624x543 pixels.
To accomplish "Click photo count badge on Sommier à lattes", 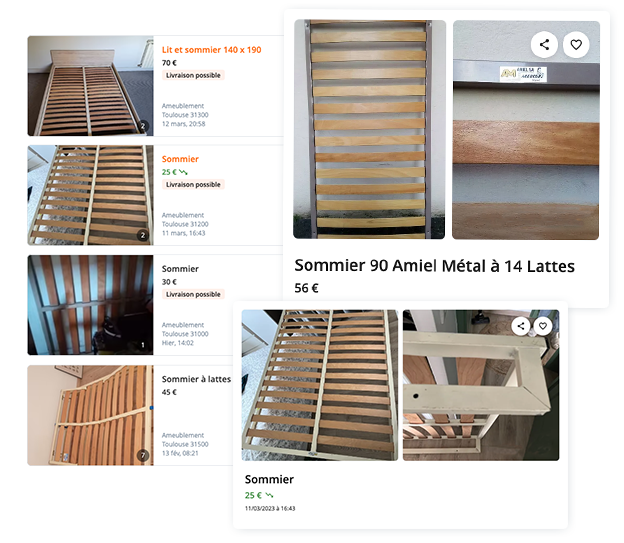I will [x=143, y=455].
